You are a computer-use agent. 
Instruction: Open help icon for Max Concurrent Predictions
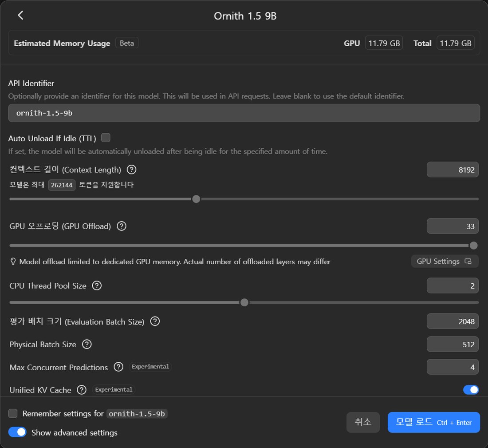(118, 367)
